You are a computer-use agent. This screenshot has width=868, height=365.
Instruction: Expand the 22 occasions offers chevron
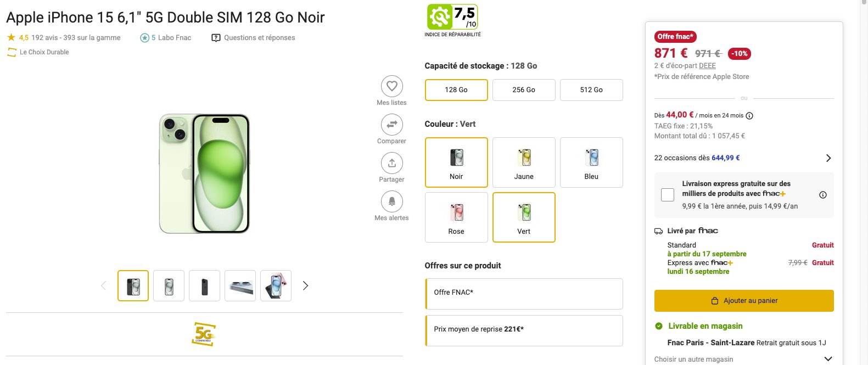829,158
